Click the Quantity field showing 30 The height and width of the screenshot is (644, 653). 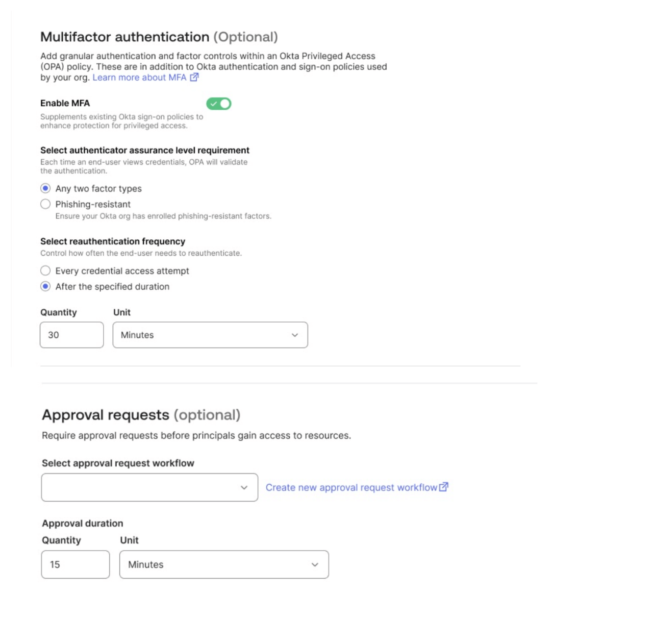point(71,335)
